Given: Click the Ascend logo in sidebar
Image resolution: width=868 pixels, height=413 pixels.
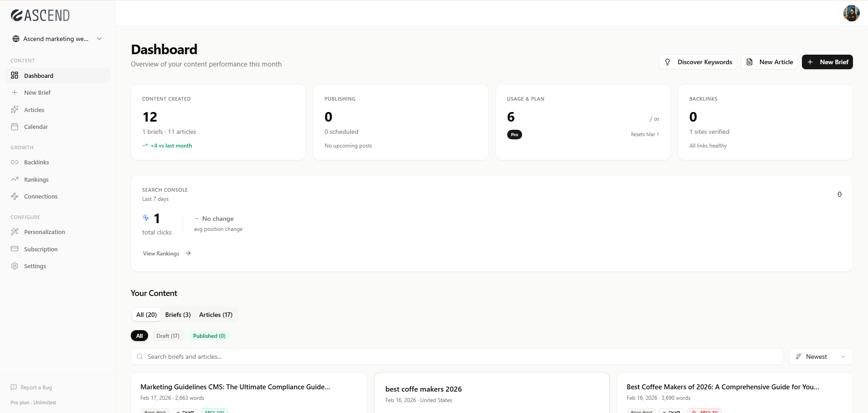Looking at the screenshot, I should [40, 15].
